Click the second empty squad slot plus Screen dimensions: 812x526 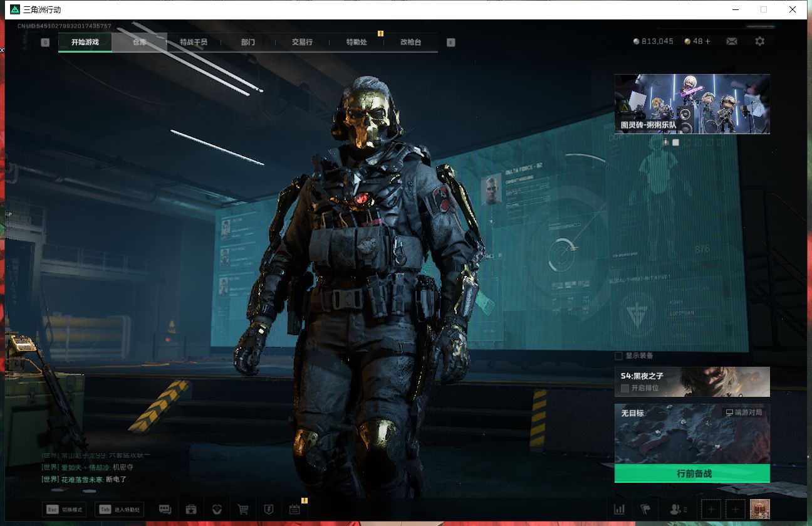(x=736, y=510)
